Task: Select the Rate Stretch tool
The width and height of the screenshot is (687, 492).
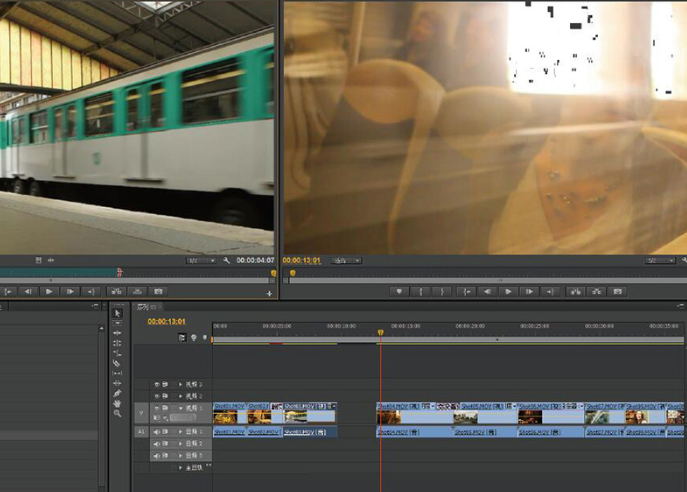Action: tap(117, 353)
